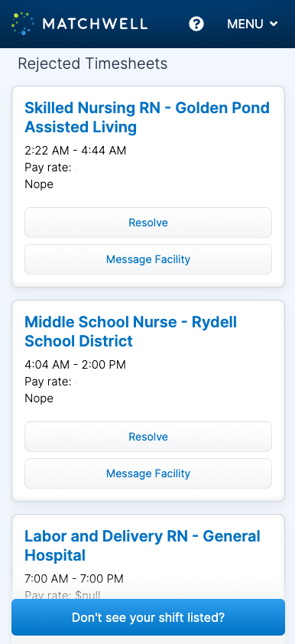Viewport: 295px width, 644px height.
Task: Click the MATCHWELL wordmark in the header
Action: 95,24
